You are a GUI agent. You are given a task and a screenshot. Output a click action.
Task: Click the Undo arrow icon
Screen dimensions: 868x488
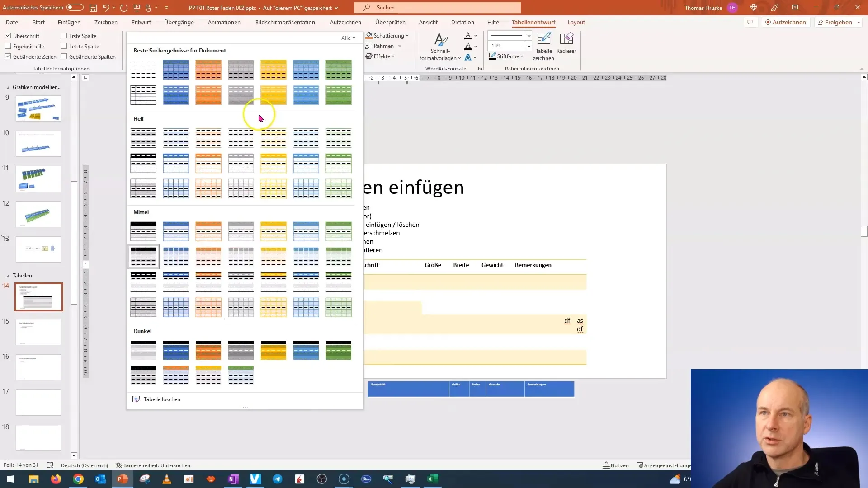tap(106, 8)
